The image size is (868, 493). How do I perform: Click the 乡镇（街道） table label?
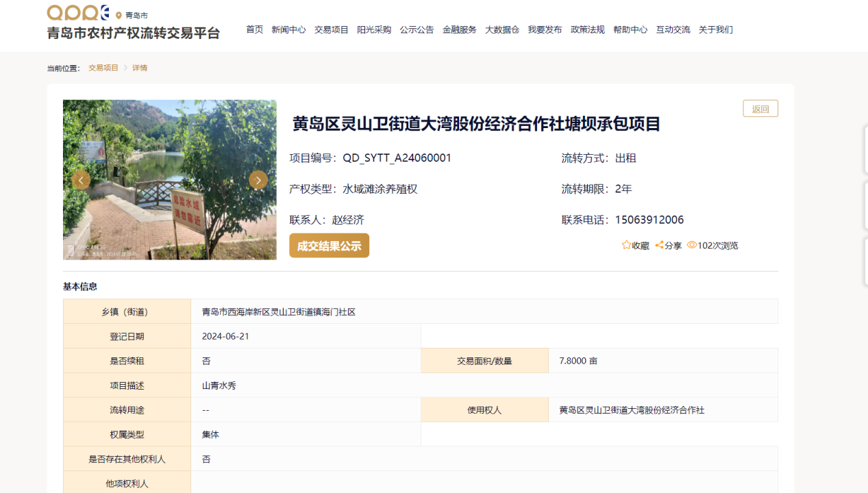pos(127,312)
